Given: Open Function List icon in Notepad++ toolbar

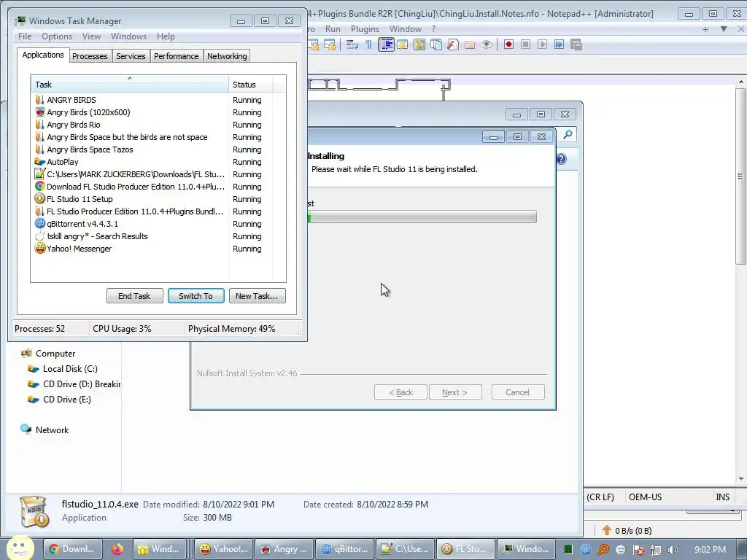Looking at the screenshot, I should point(453,44).
